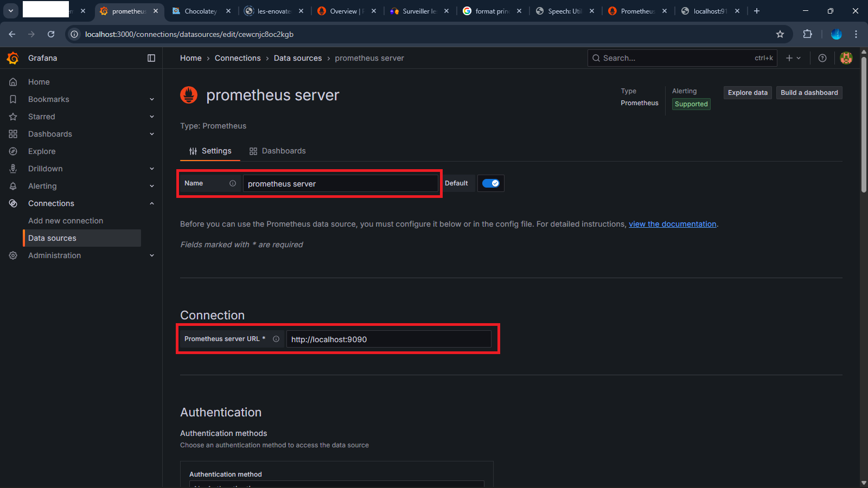Open the user profile avatar

click(846, 58)
